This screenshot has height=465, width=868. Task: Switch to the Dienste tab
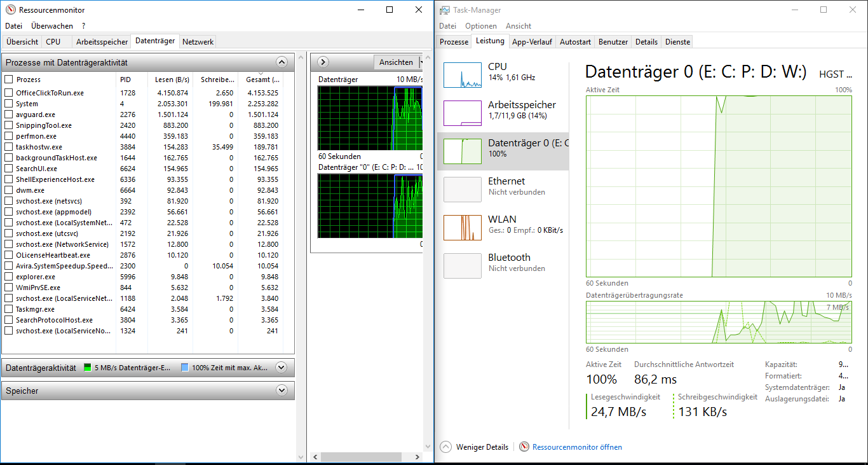[677, 41]
